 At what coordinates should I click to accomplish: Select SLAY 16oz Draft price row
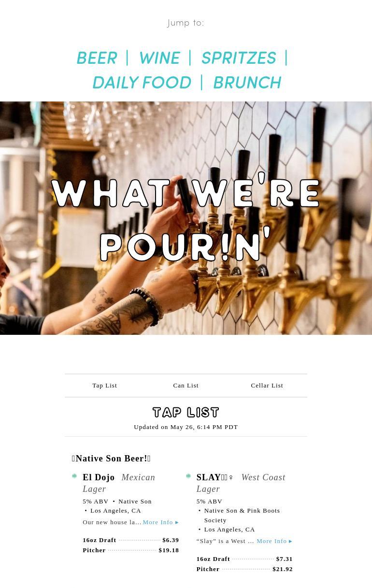[x=244, y=559]
